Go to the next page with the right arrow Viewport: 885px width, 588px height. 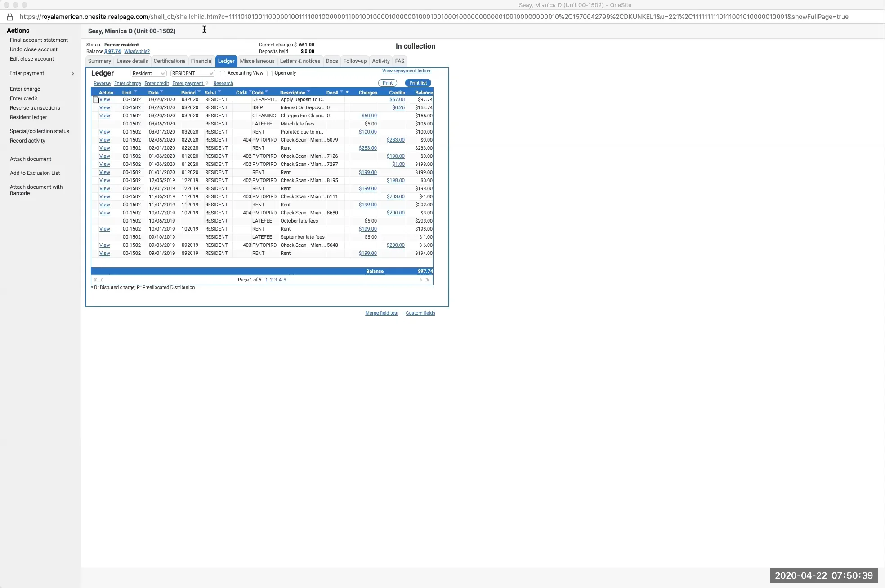click(x=420, y=280)
